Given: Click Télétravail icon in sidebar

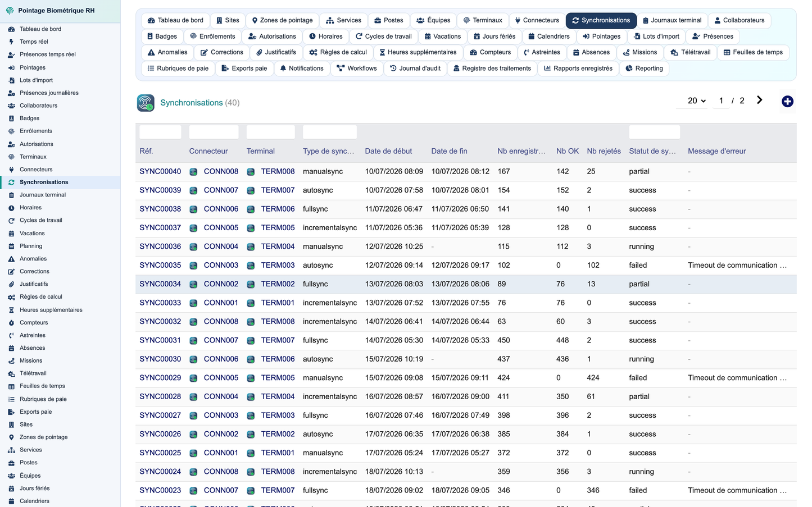Looking at the screenshot, I should pyautogui.click(x=11, y=373).
